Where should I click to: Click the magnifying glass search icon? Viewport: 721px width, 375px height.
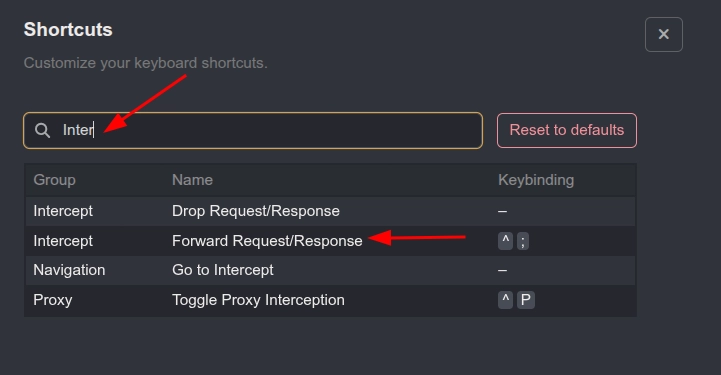coord(42,131)
